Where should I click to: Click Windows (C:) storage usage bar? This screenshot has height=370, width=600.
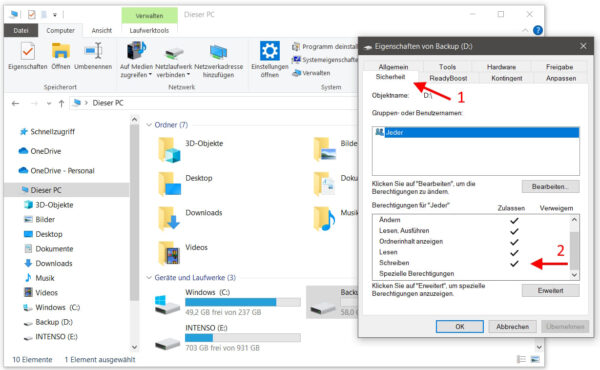243,302
